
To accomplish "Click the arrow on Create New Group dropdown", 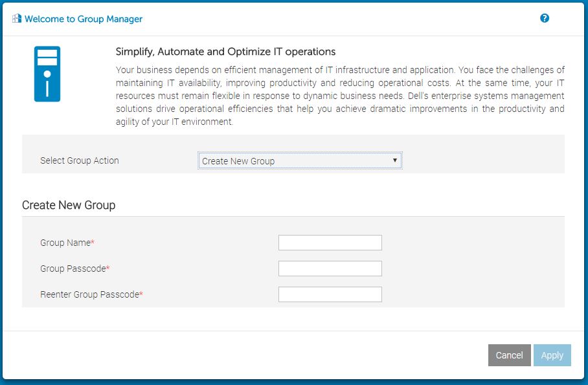I will point(395,160).
